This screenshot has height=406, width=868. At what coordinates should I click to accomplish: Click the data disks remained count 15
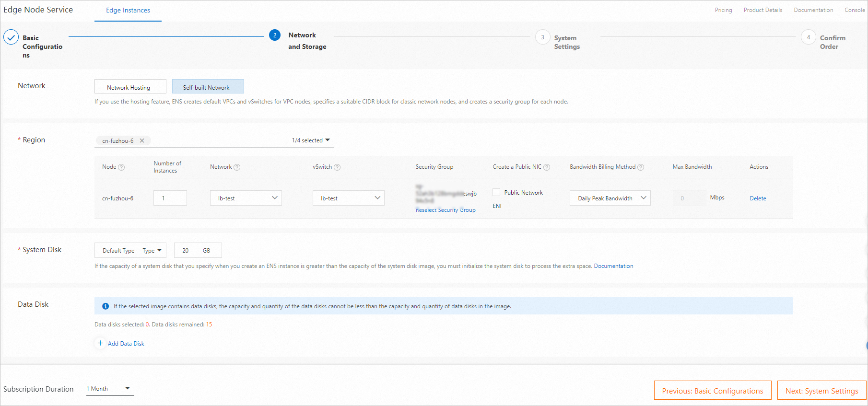(209, 325)
